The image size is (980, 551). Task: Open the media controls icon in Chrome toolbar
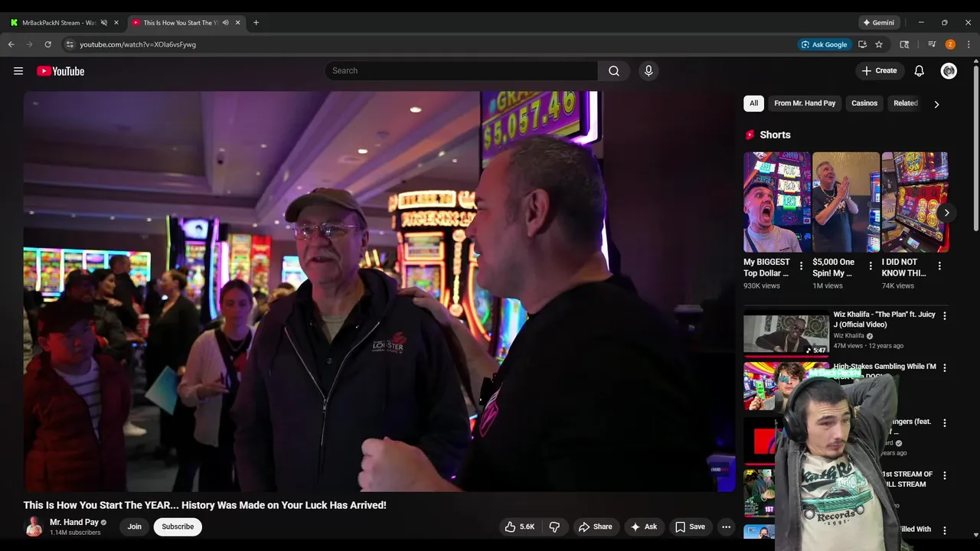pyautogui.click(x=932, y=44)
